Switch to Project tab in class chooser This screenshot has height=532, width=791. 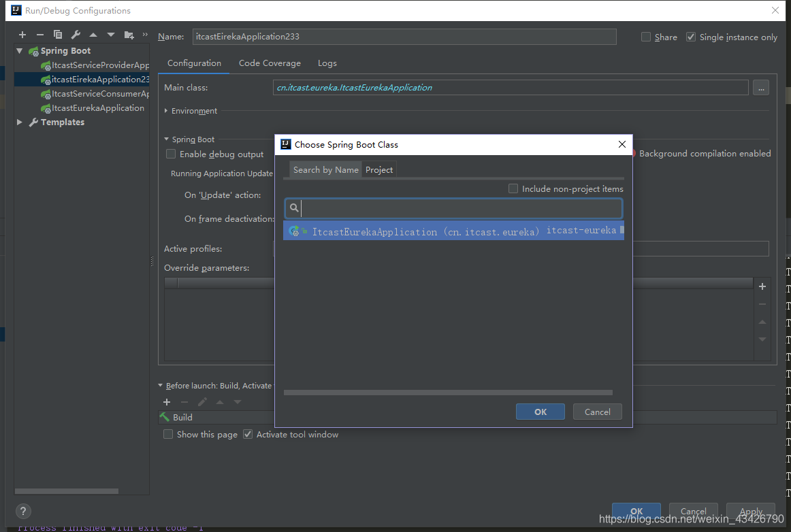379,170
